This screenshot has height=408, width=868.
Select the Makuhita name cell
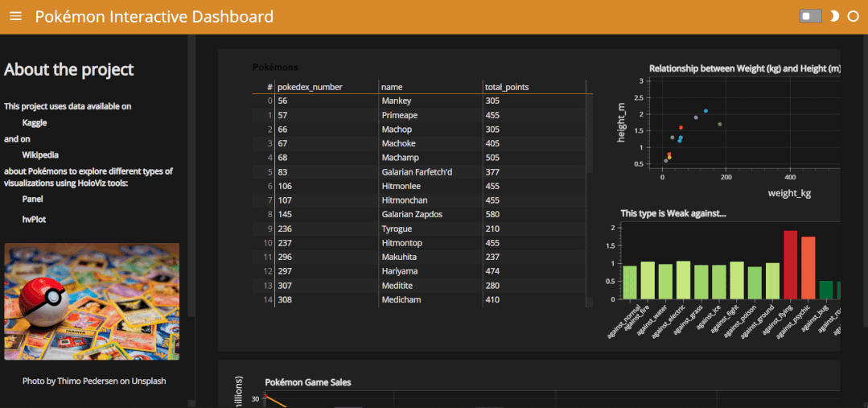[430, 257]
